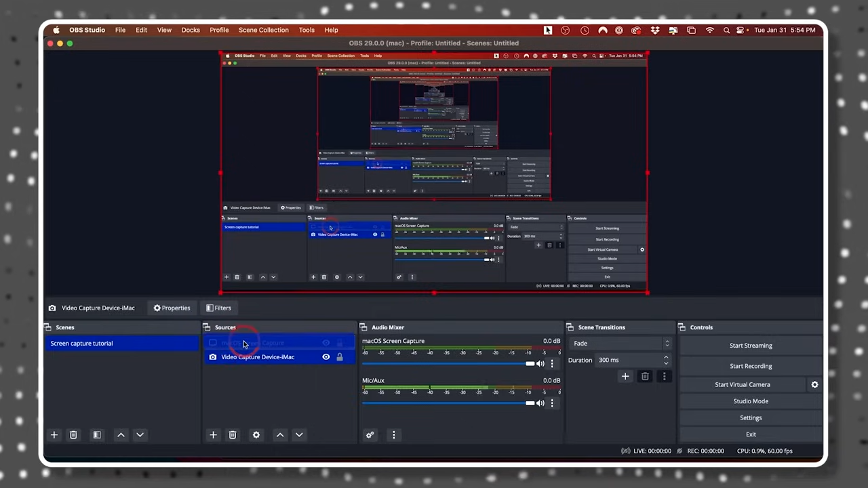Delete selected scene with Scenes trash icon
This screenshot has width=868, height=488.
[73, 435]
